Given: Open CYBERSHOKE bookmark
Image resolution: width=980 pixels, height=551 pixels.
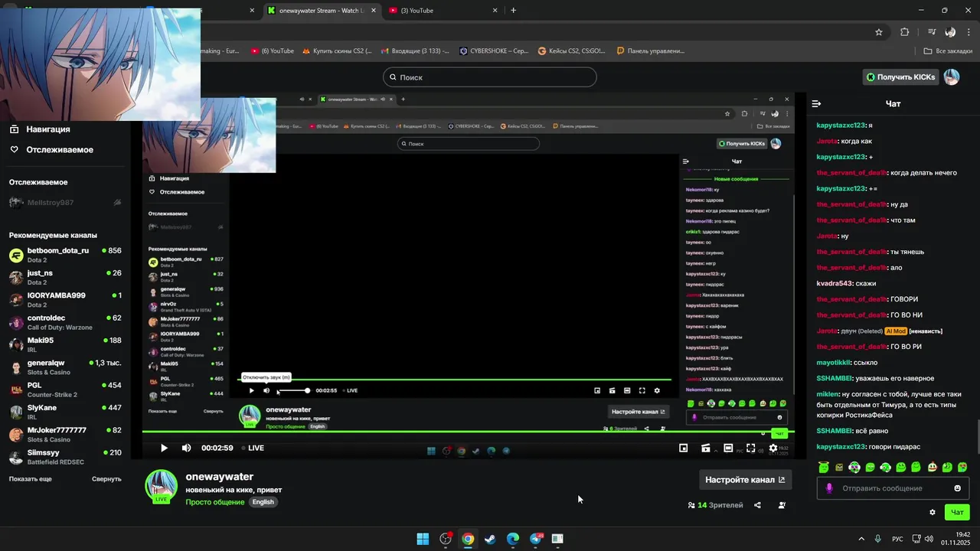Looking at the screenshot, I should coord(494,51).
